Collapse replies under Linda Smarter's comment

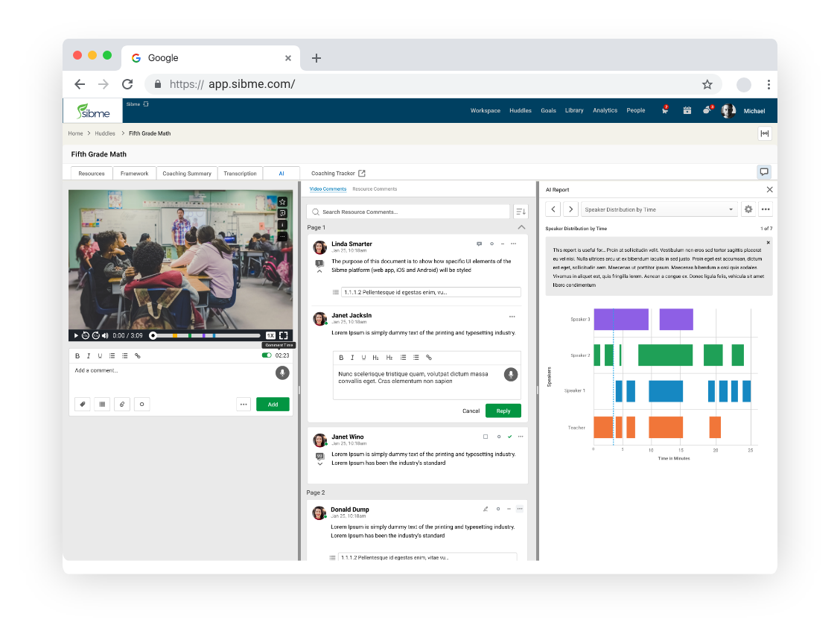[x=319, y=272]
